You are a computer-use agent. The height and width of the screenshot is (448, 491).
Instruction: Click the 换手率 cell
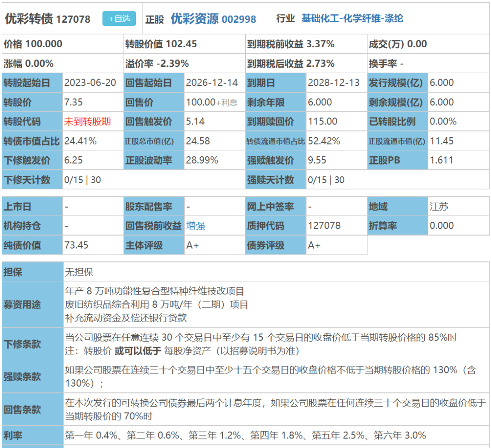[428, 63]
